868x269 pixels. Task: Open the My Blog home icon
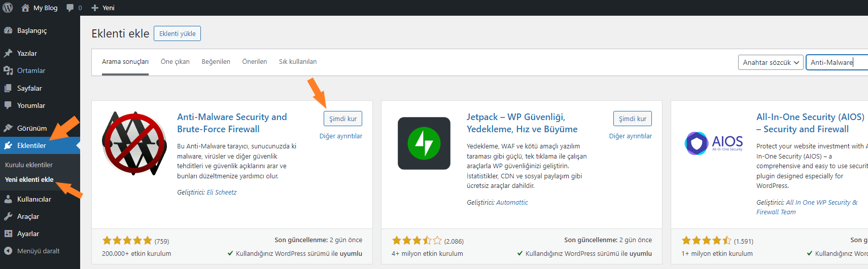tap(25, 8)
